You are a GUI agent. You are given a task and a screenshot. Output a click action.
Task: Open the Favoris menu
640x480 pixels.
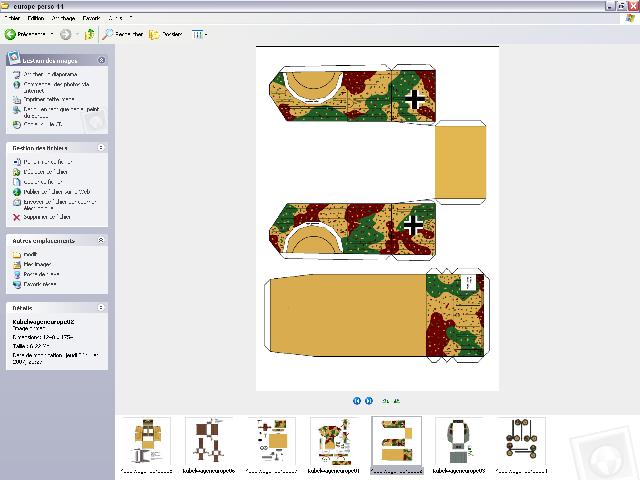[91, 18]
